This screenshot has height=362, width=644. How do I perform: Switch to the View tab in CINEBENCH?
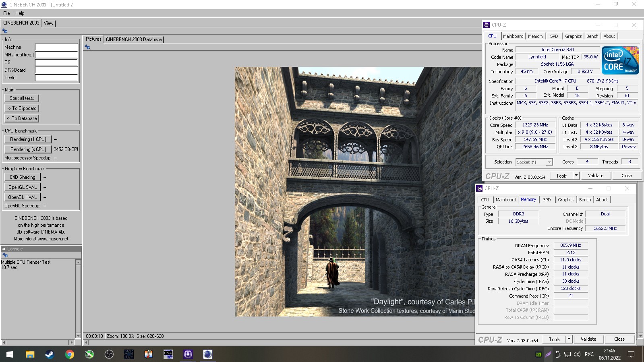pyautogui.click(x=48, y=23)
